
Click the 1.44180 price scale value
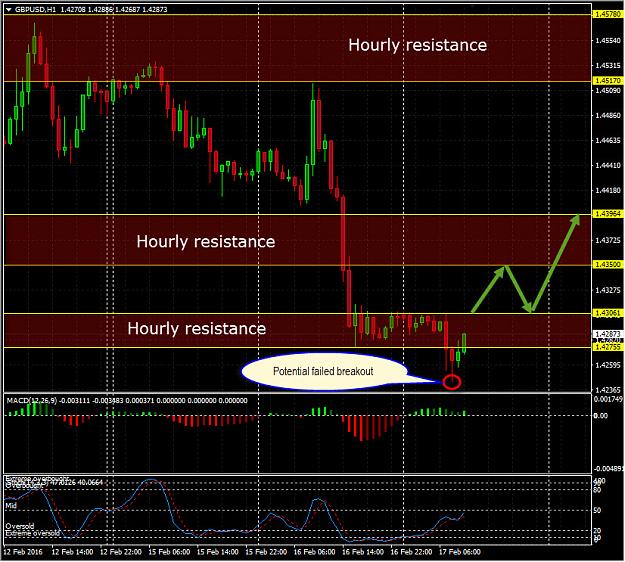click(608, 191)
